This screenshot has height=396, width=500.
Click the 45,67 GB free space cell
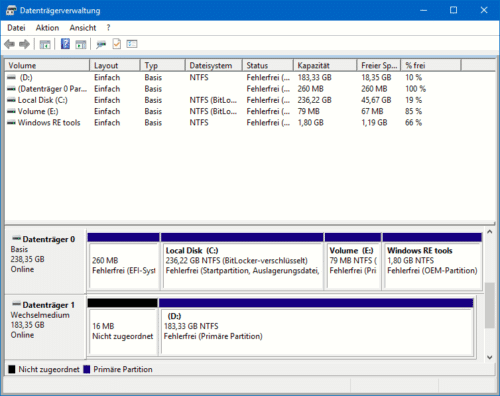[376, 100]
